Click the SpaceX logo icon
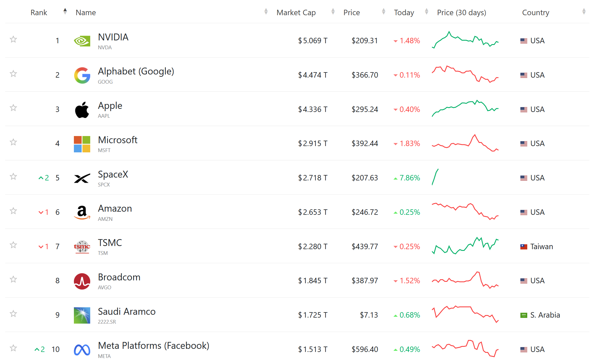 tap(82, 178)
